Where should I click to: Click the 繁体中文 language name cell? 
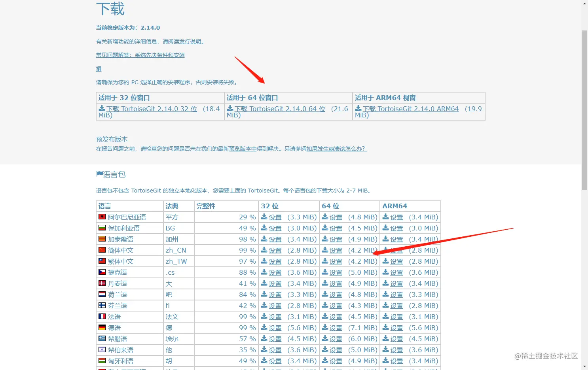(130, 261)
